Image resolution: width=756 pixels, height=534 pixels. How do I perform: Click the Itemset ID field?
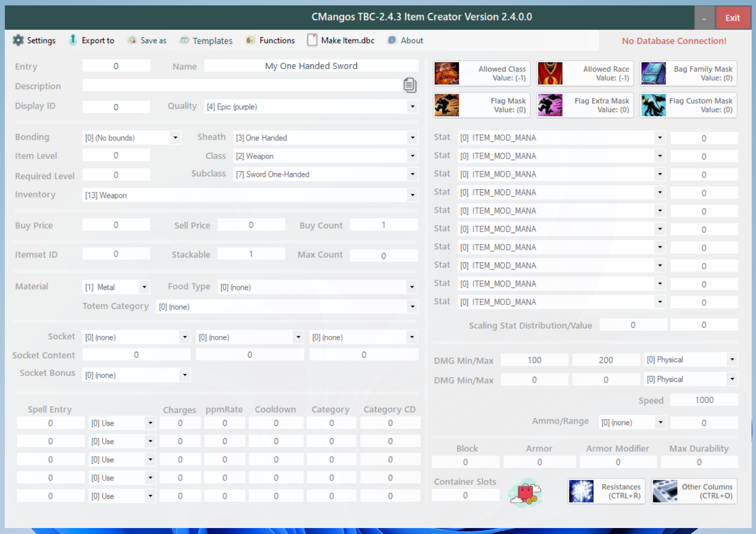[x=116, y=254]
